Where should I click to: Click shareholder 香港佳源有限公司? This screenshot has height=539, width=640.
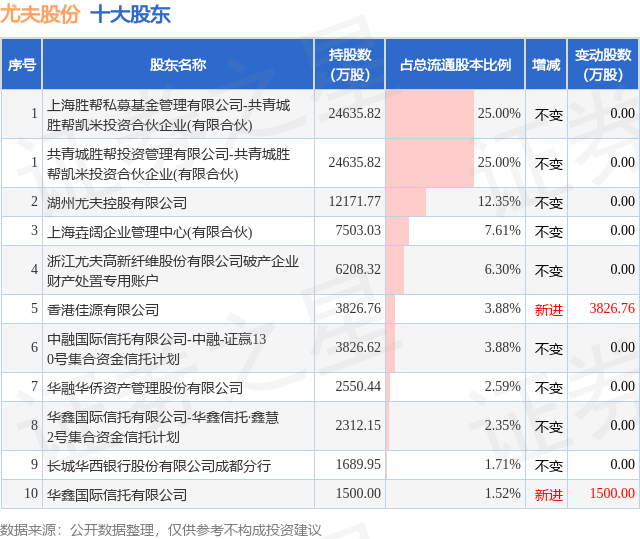click(103, 310)
